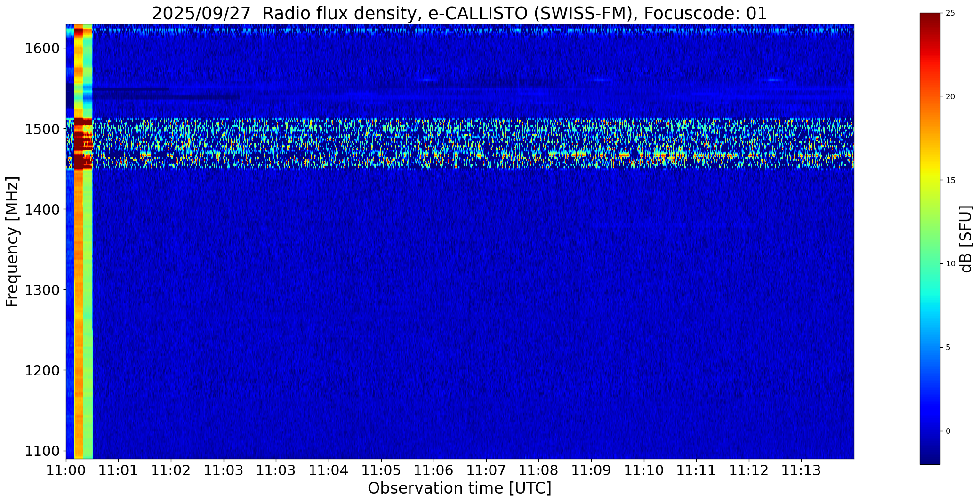This screenshot has height=502, width=980.
Task: Select the 1200 frequency tick label
Action: pyautogui.click(x=43, y=371)
